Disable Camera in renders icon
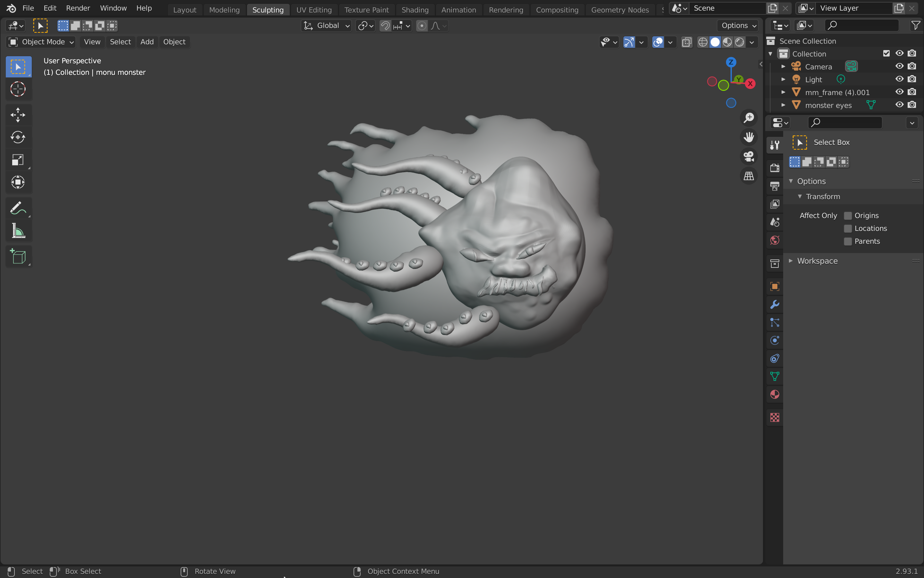The width and height of the screenshot is (924, 578). 912,66
